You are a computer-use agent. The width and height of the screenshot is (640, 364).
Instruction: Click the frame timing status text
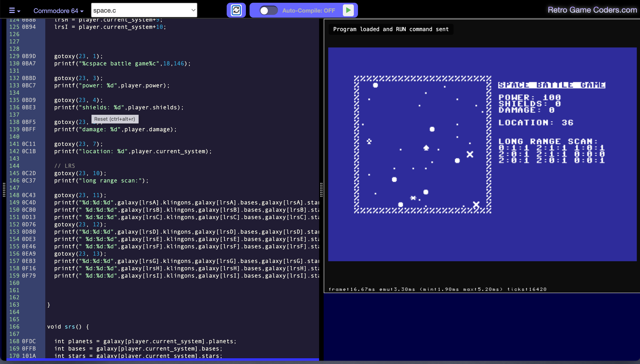437,289
